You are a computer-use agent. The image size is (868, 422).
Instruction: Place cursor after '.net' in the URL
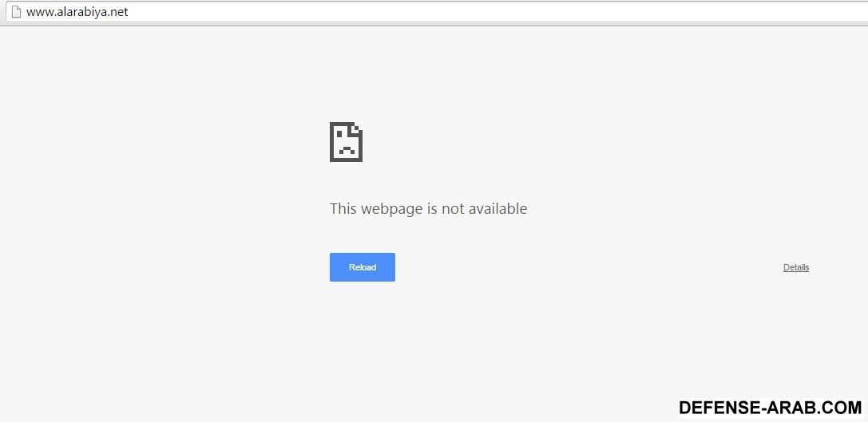pos(129,12)
